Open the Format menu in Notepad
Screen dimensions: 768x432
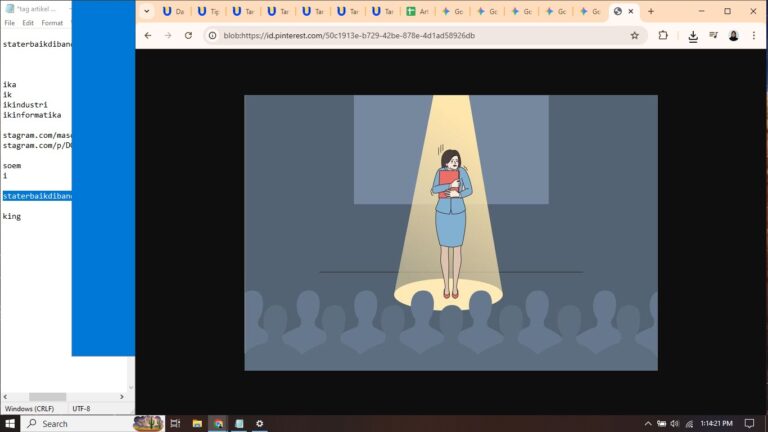pos(52,23)
